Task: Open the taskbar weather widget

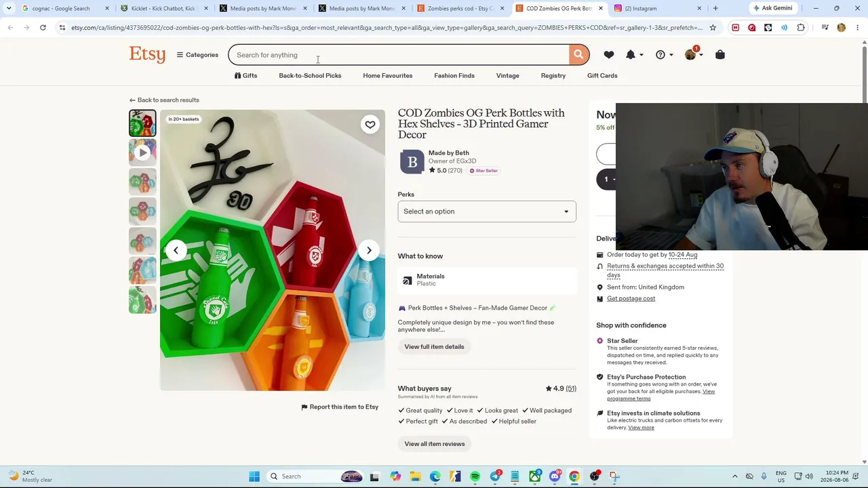Action: (x=31, y=476)
